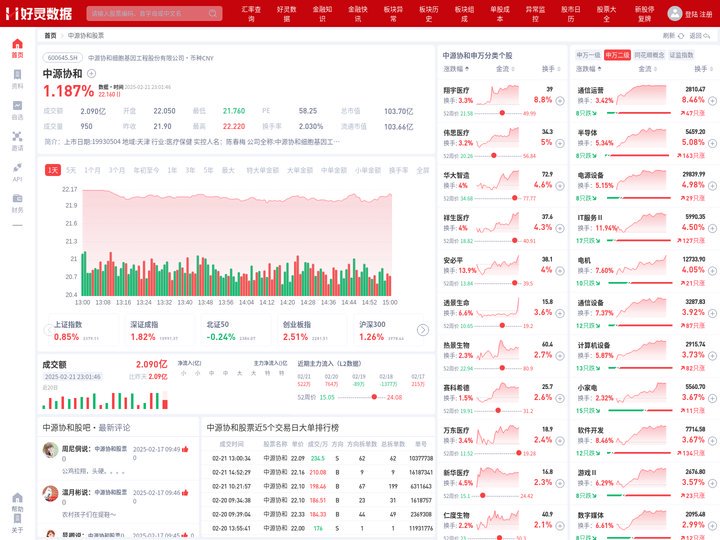This screenshot has height=540, width=720.
Task: Sort sector list by 涨跌幅
Action: (x=589, y=69)
